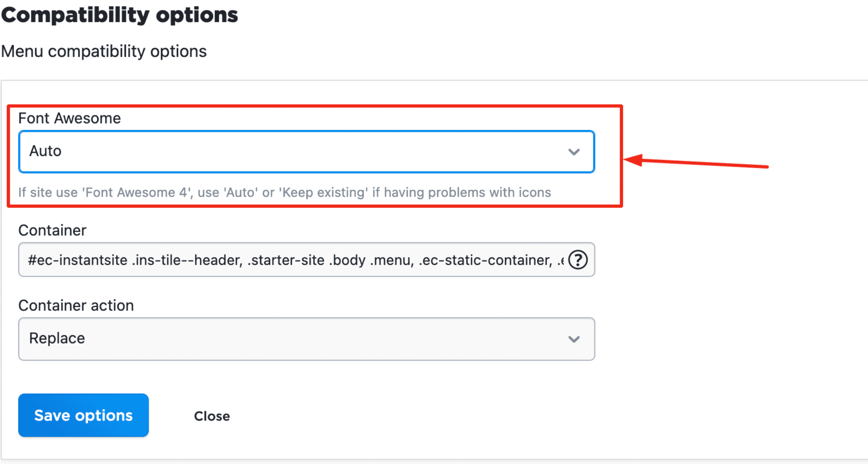Click the word Replace in the dropdown
Viewport: 868px width, 464px height.
tap(57, 338)
